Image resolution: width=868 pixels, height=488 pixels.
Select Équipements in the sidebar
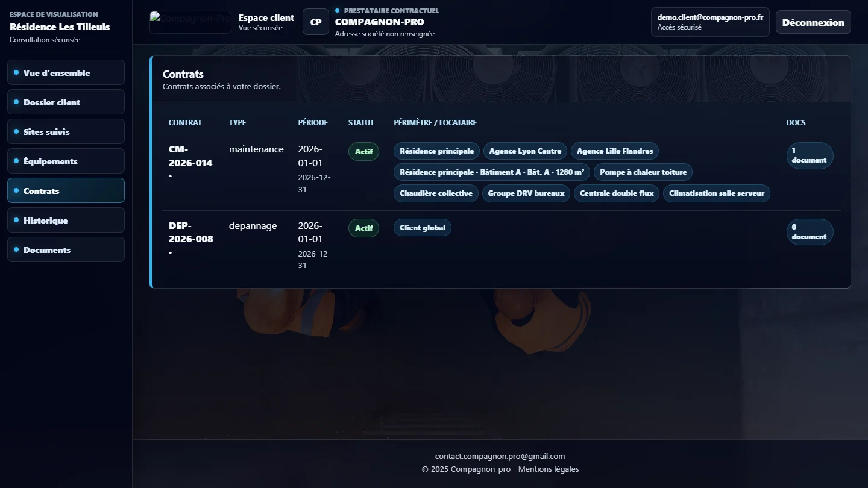[66, 161]
